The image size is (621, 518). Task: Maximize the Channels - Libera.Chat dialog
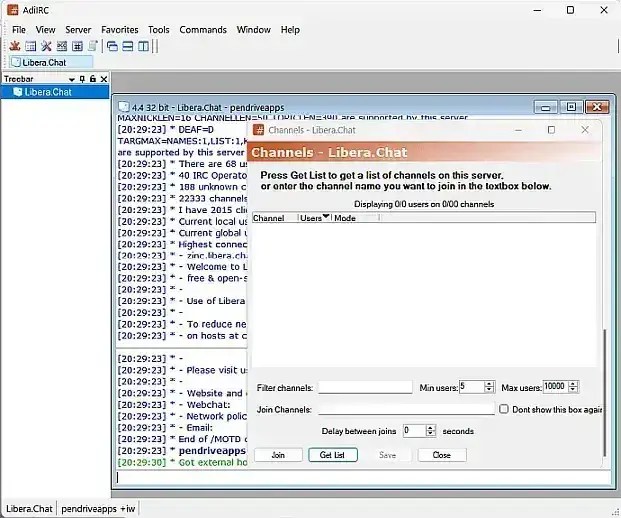coord(551,130)
